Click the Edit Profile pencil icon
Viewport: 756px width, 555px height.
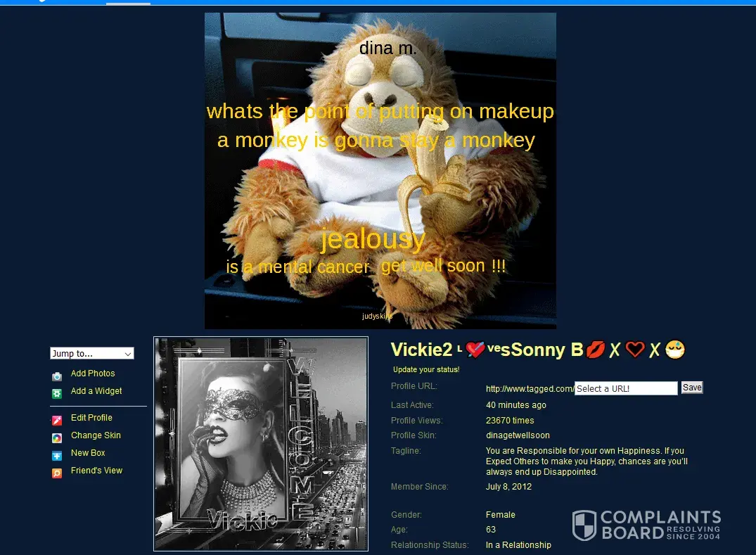[57, 421]
